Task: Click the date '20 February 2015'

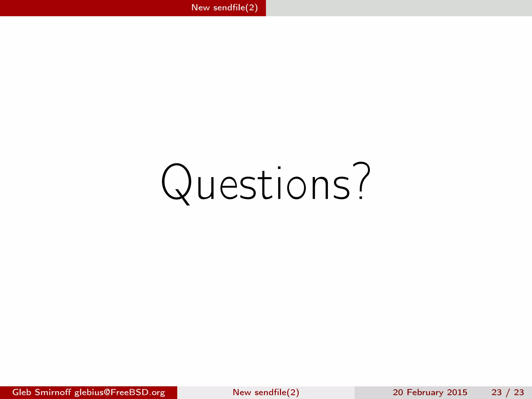Action: coord(430,392)
